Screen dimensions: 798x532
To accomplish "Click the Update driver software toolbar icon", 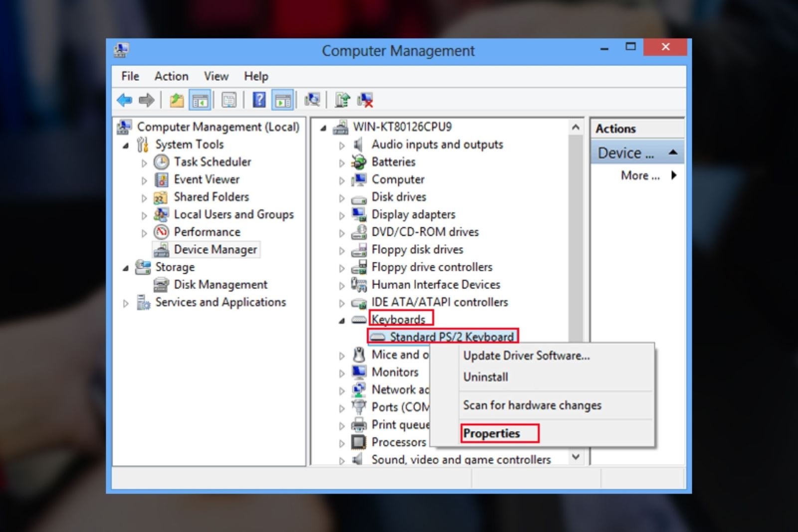I will (x=342, y=100).
